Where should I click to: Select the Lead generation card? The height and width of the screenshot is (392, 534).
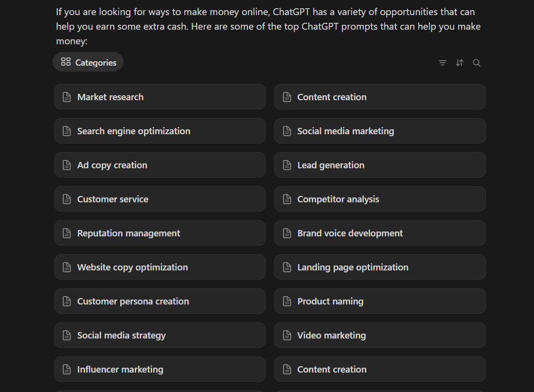click(x=380, y=165)
